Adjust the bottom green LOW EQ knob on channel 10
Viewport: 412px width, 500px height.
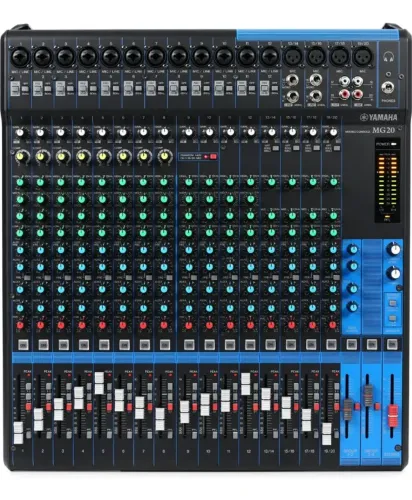tap(209, 232)
